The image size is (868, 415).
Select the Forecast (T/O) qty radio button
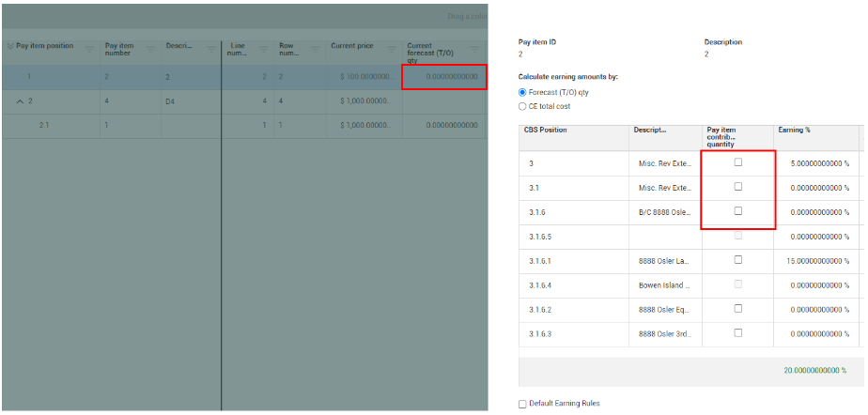point(523,92)
